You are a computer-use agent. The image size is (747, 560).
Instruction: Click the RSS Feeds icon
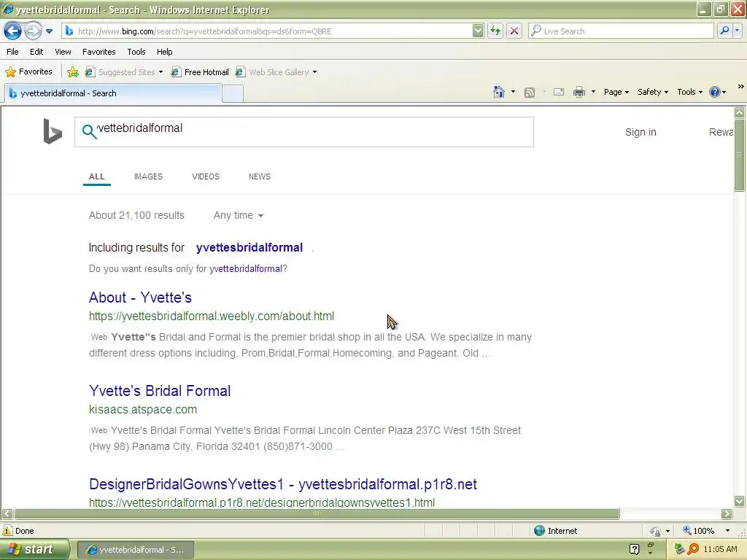[x=530, y=93]
